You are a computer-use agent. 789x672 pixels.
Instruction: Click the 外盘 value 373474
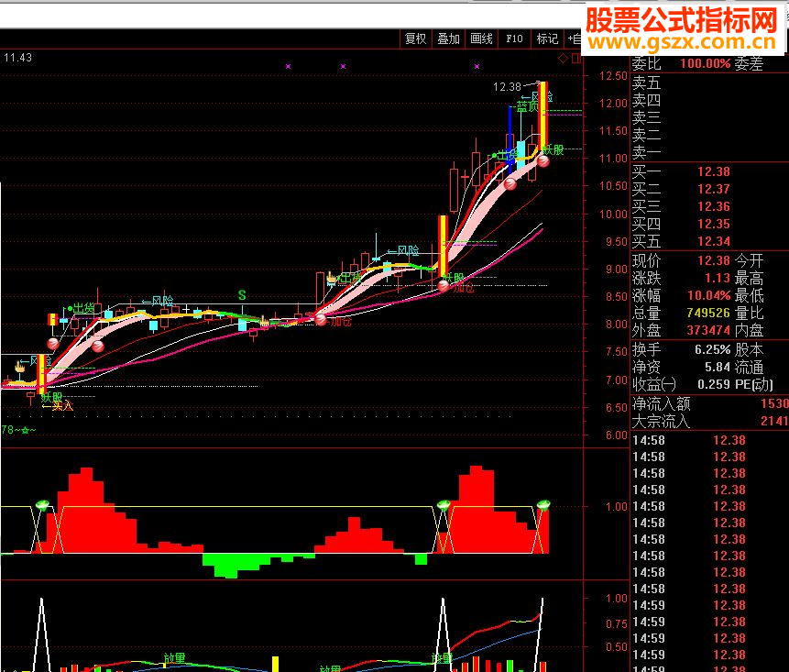[x=708, y=331]
